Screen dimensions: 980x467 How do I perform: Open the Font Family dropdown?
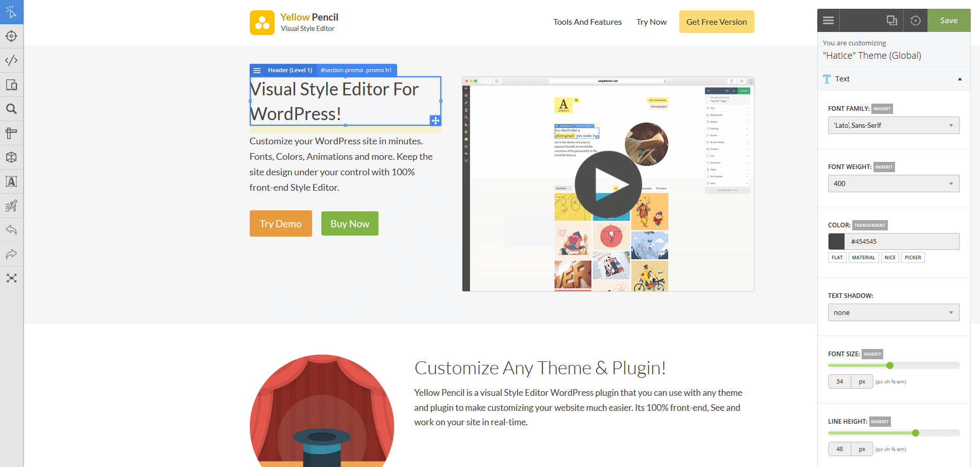pyautogui.click(x=893, y=125)
